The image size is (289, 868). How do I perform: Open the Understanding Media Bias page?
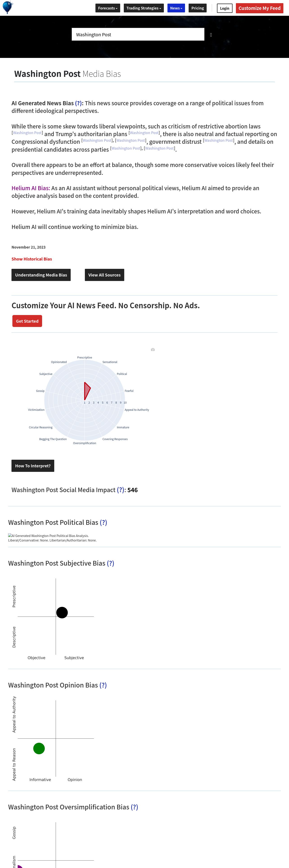(41, 275)
